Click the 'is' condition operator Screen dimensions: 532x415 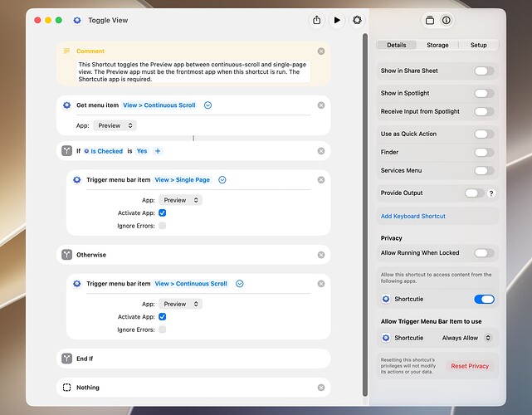point(129,151)
